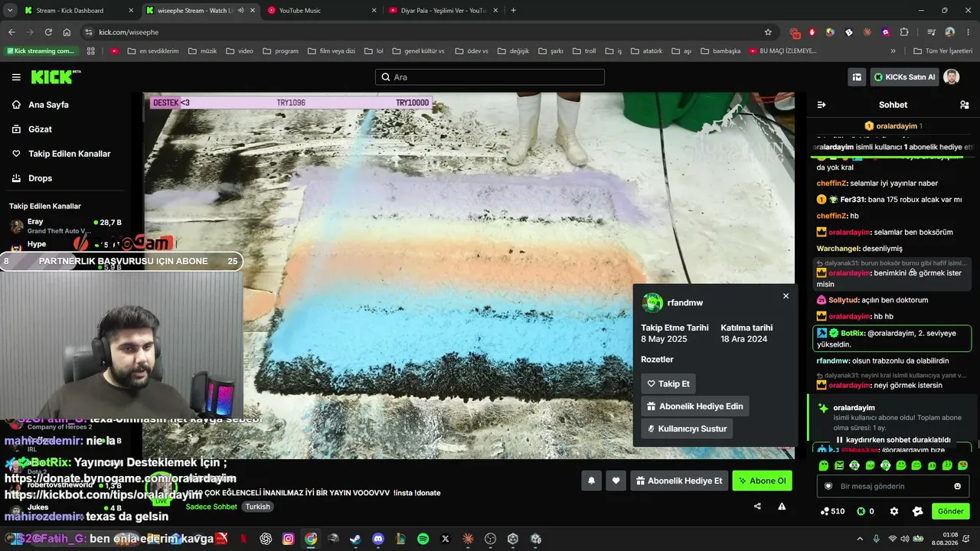Open the taskbar volume control
This screenshot has height=551, width=980.
click(905, 539)
